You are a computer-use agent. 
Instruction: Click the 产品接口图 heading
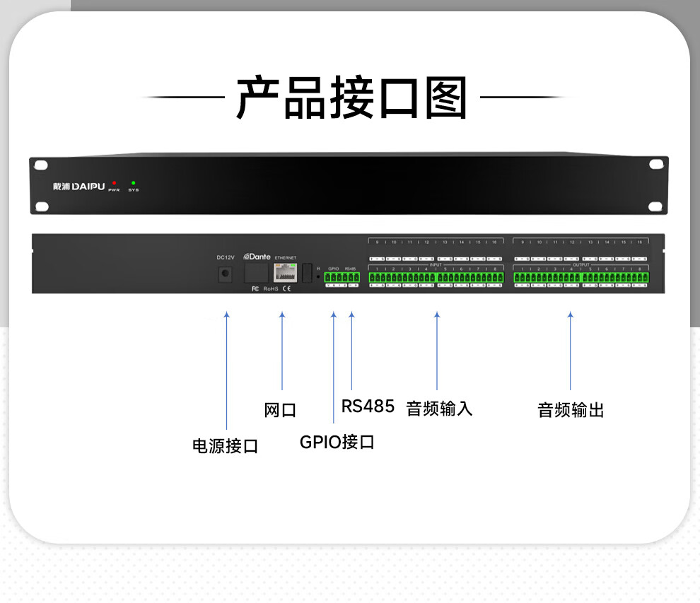coord(351,98)
